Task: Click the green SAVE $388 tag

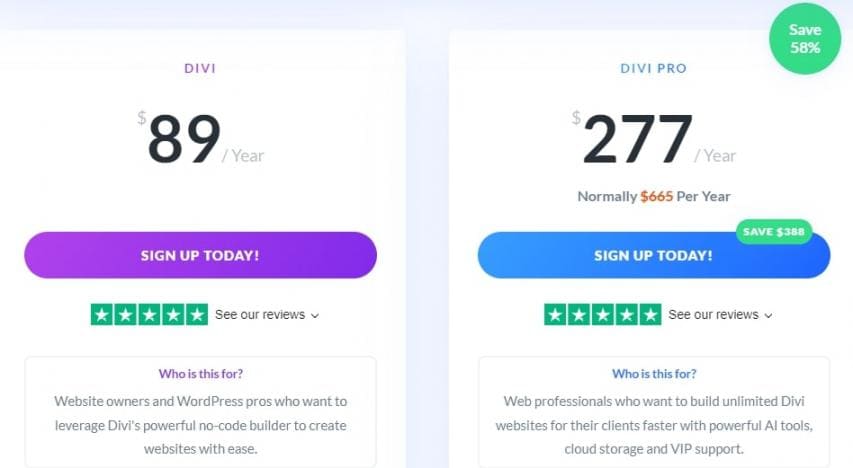Action: click(773, 231)
